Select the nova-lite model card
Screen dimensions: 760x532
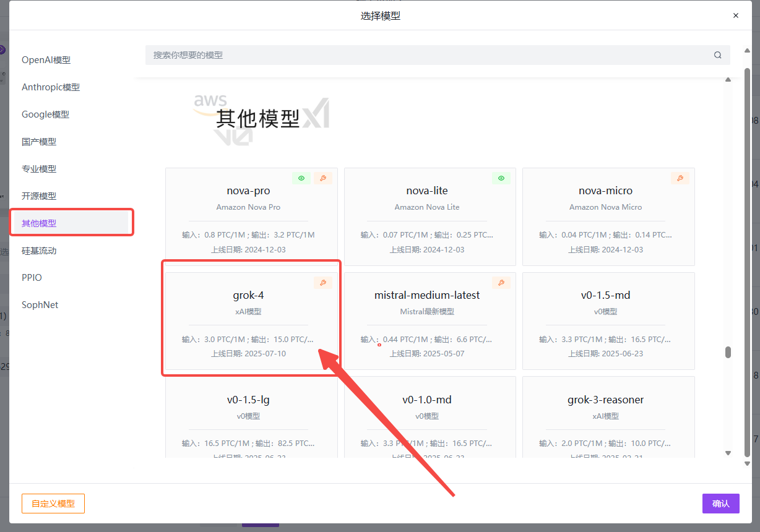(x=430, y=217)
